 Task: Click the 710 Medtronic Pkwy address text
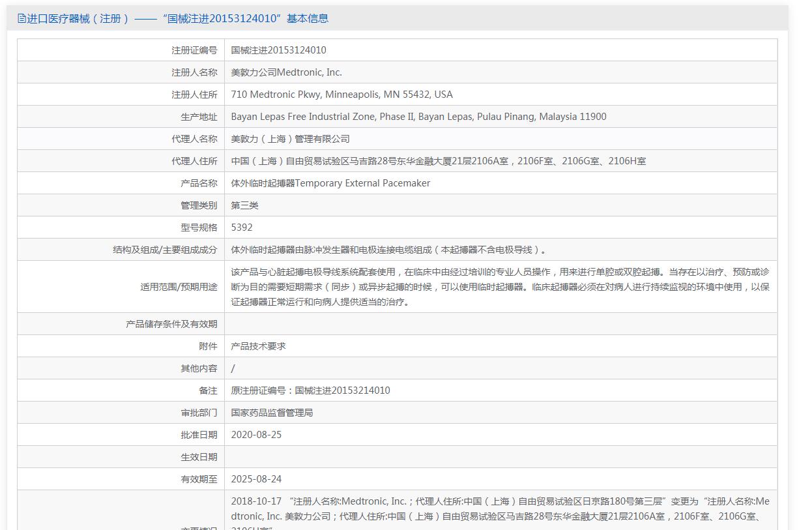341,95
